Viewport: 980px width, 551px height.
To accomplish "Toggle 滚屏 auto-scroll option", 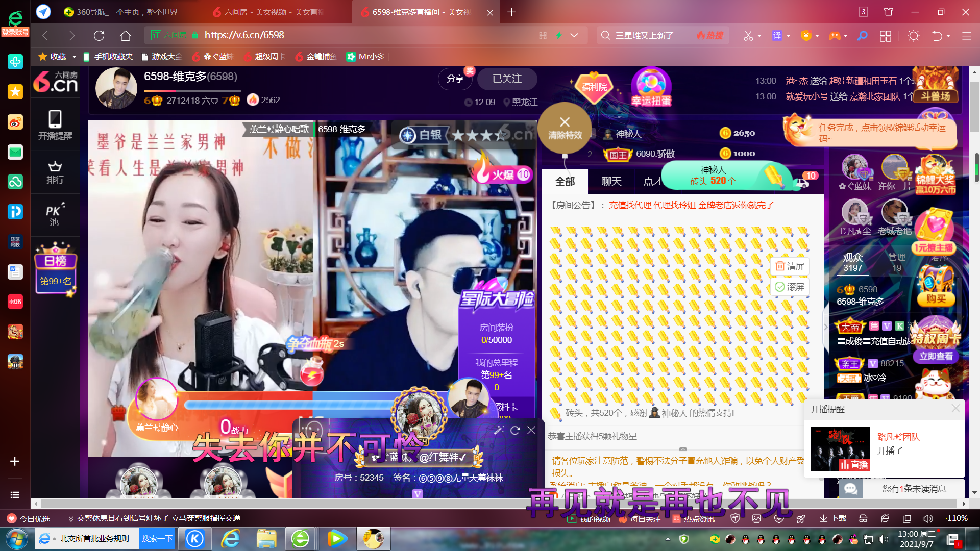I will pyautogui.click(x=790, y=287).
